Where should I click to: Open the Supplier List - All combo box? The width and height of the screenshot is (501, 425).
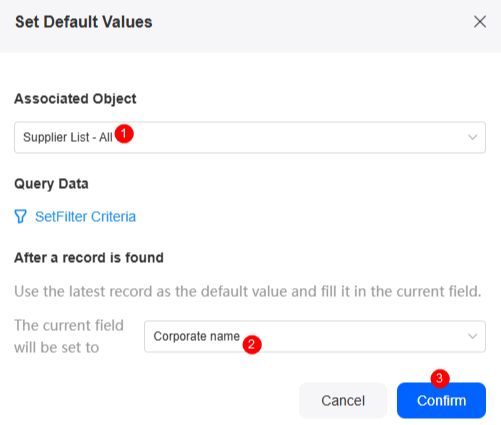pos(250,137)
